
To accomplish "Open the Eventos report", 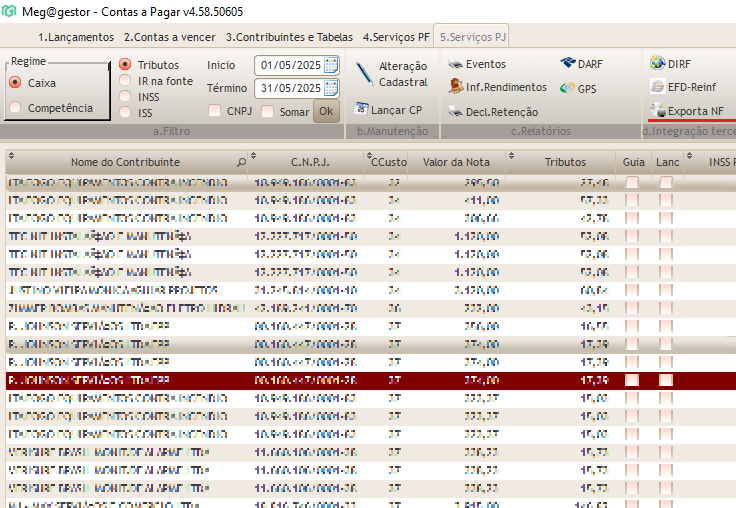I will 456,65.
